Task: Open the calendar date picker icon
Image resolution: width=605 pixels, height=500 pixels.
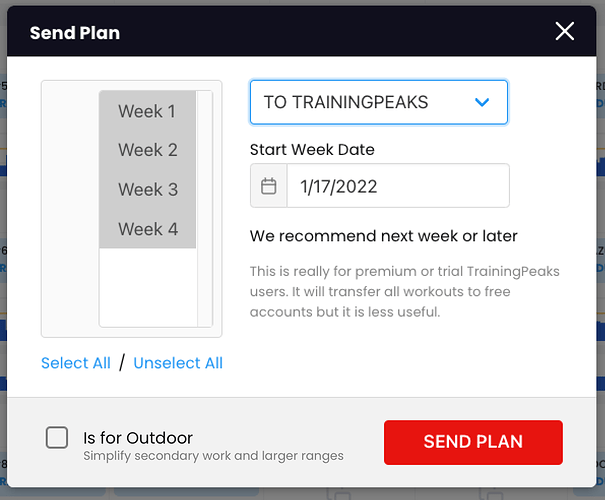Action: [269, 186]
